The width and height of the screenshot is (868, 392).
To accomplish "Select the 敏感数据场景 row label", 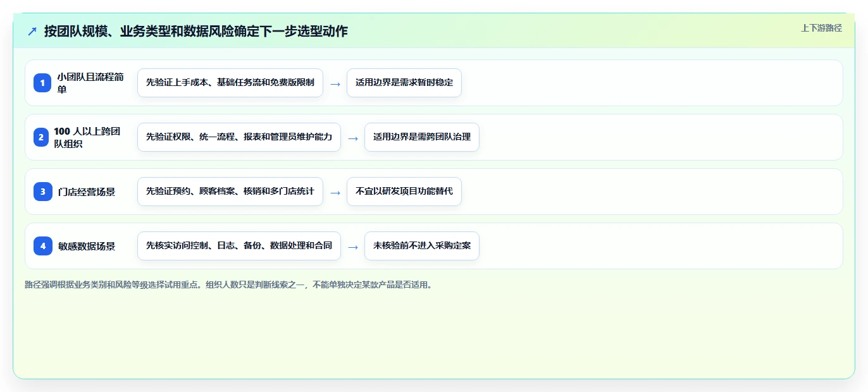I will pyautogui.click(x=86, y=246).
